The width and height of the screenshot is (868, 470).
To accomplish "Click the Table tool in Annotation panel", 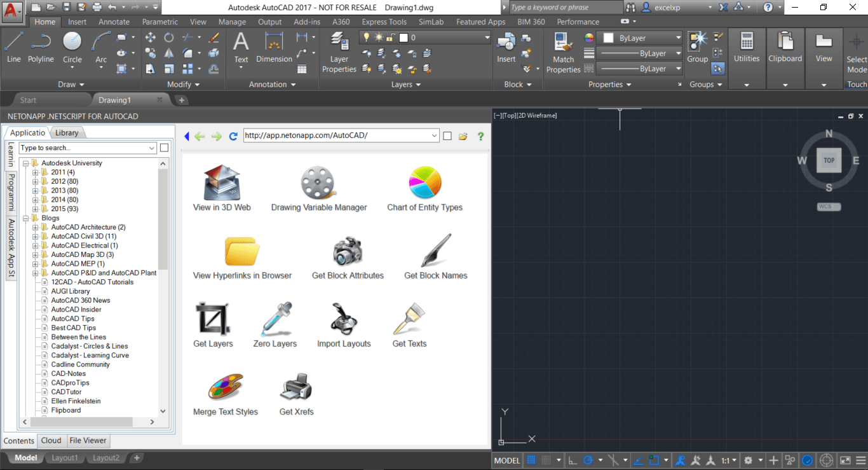I will pos(302,69).
